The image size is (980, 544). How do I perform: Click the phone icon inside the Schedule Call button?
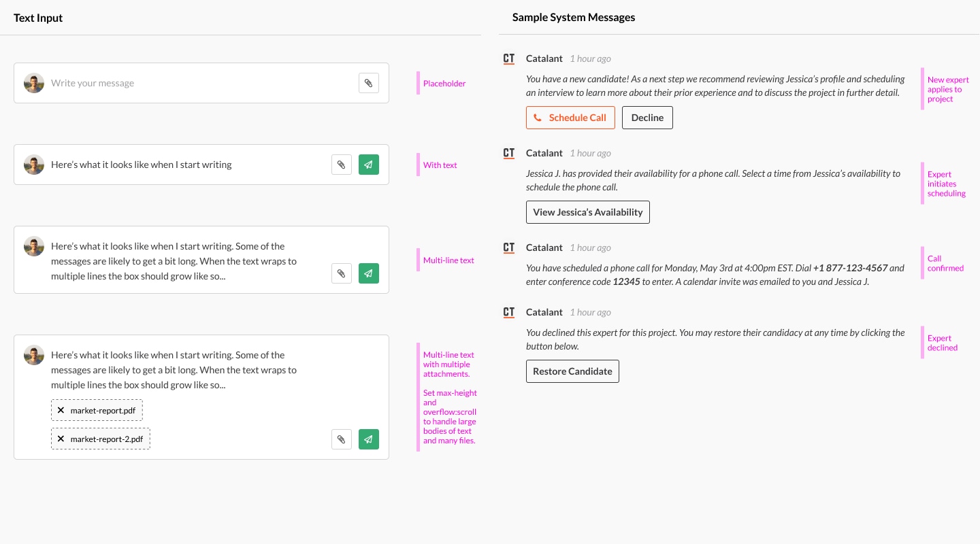538,117
